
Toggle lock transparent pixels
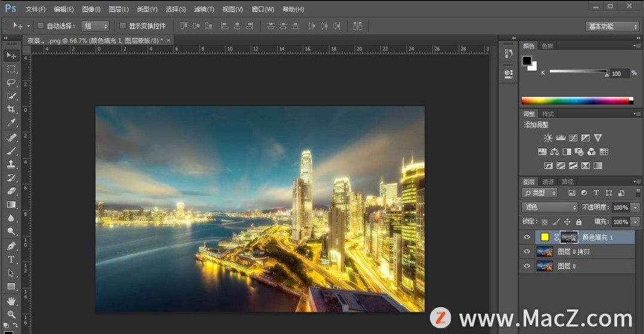(x=545, y=221)
